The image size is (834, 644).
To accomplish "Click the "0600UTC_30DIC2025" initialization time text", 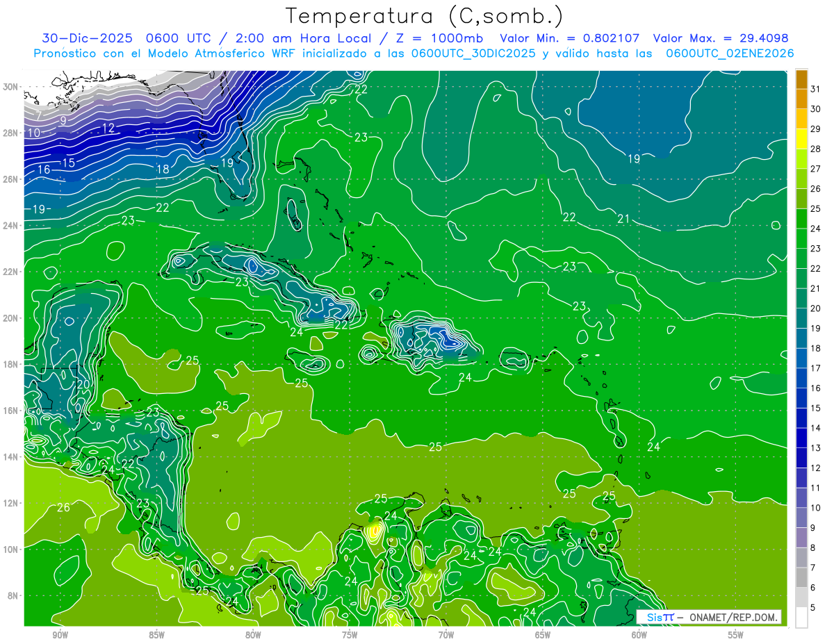I will tap(473, 53).
